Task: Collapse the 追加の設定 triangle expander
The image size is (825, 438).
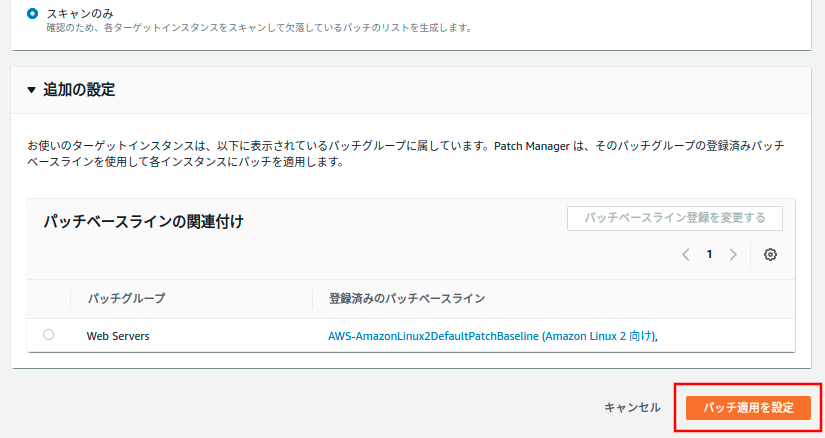Action: [32, 90]
